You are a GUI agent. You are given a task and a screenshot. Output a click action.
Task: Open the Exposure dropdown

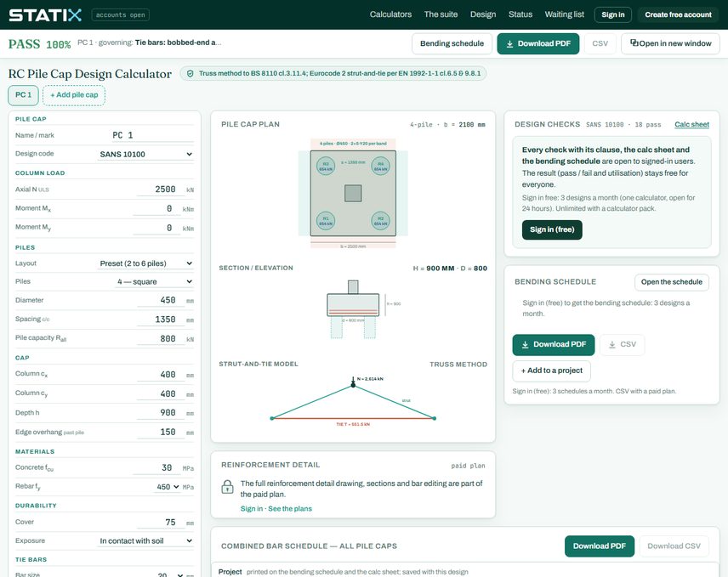coord(145,540)
